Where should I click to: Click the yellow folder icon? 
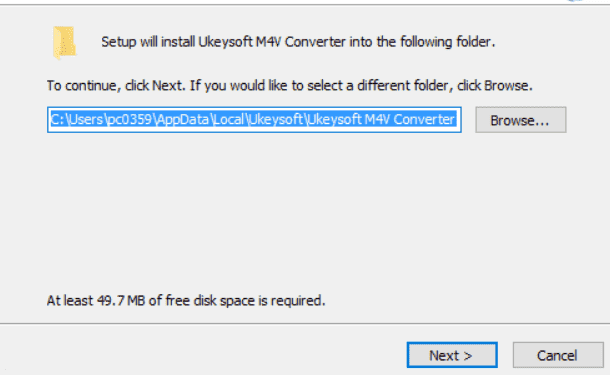65,42
